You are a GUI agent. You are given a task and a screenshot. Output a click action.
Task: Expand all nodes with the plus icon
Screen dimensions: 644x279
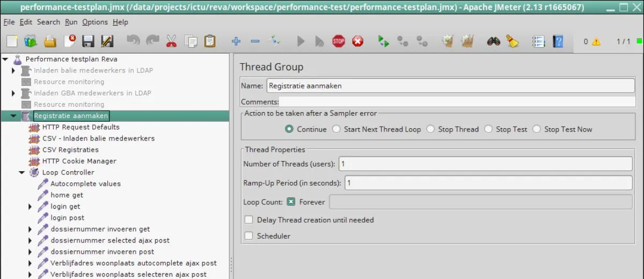pos(236,41)
